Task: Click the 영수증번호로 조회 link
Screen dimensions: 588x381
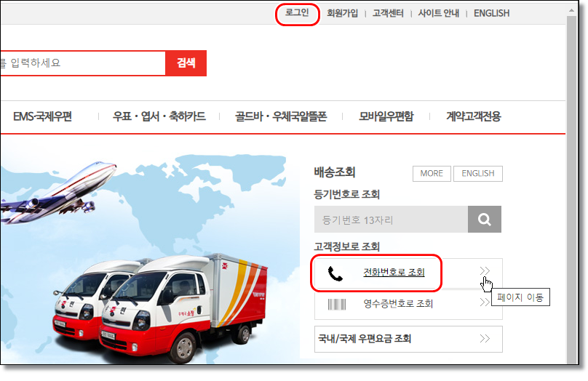Action: click(398, 303)
